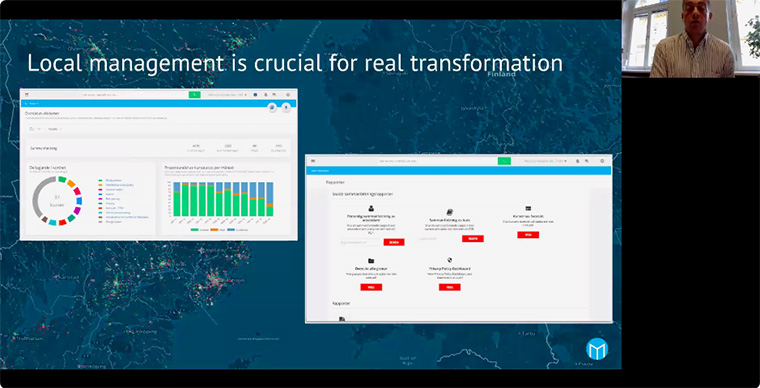The width and height of the screenshot is (760, 388).
Task: Click upper "Rapporter" heading in reports window
Action: [335, 182]
